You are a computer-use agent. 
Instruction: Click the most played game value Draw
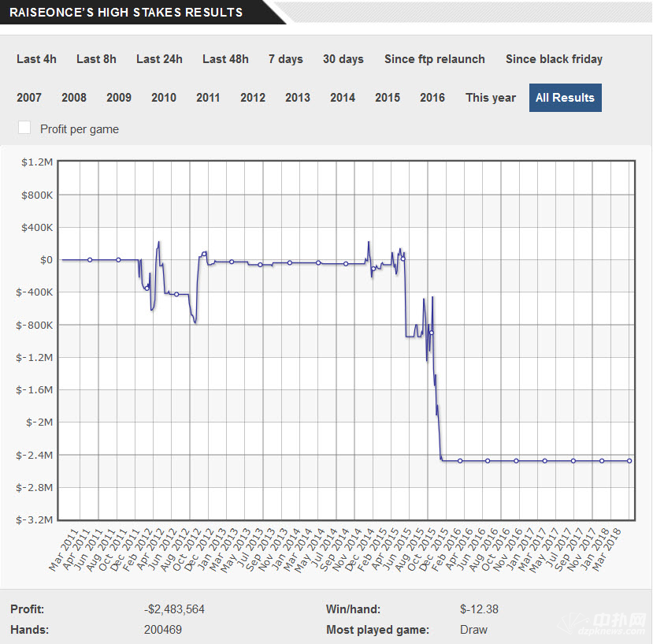473,629
